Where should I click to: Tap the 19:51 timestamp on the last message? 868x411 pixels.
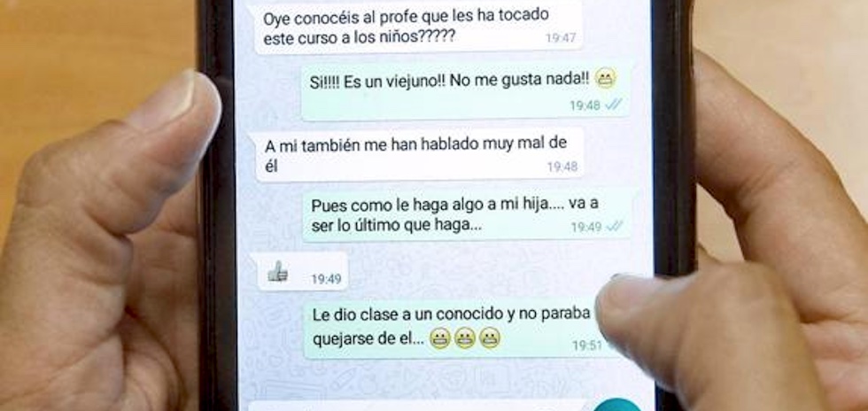click(587, 345)
